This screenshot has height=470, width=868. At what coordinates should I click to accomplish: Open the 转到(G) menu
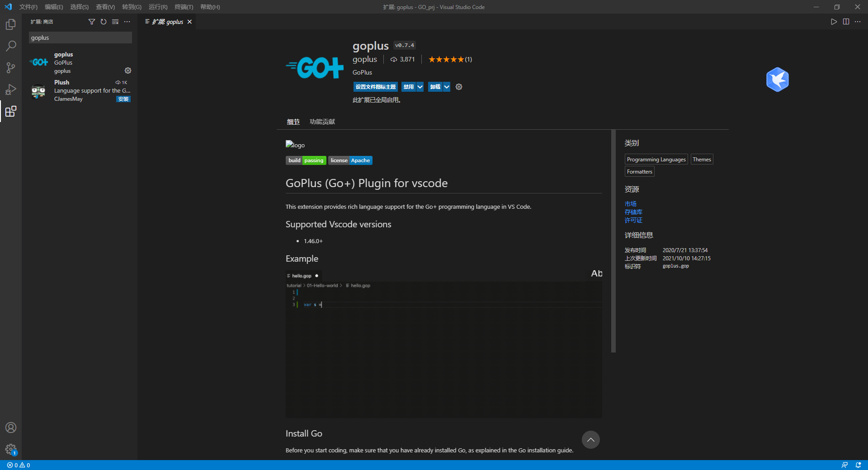[x=132, y=7]
